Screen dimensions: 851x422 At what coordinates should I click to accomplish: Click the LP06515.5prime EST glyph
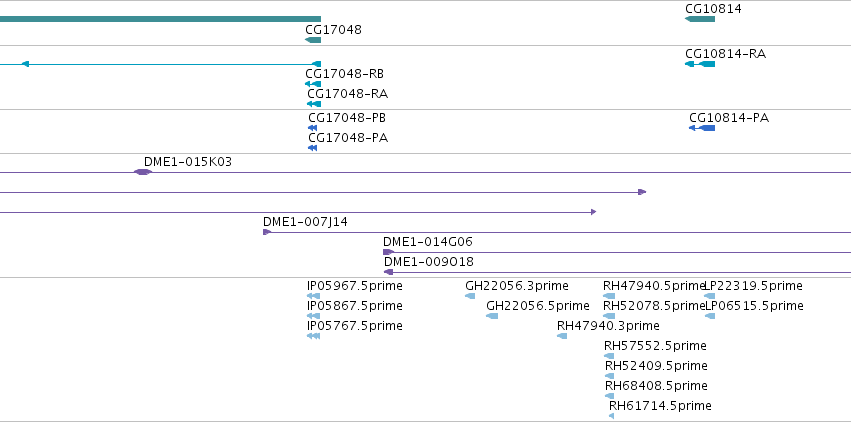coord(710,316)
